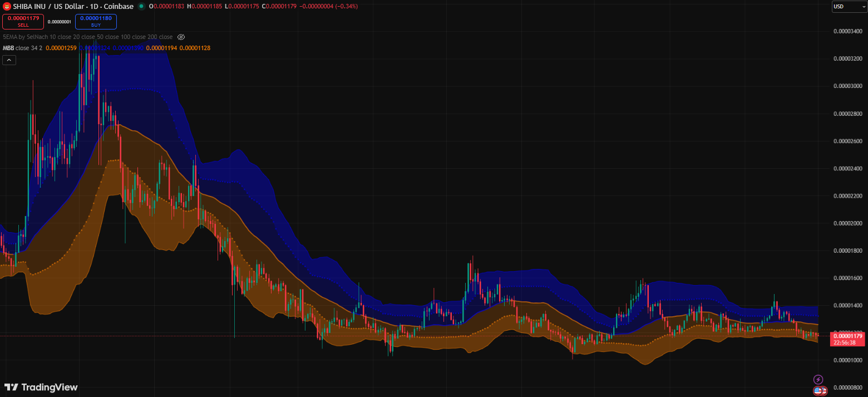Image resolution: width=868 pixels, height=397 pixels.
Task: Select the MBB close 34 2 indicator label
Action: (22, 48)
